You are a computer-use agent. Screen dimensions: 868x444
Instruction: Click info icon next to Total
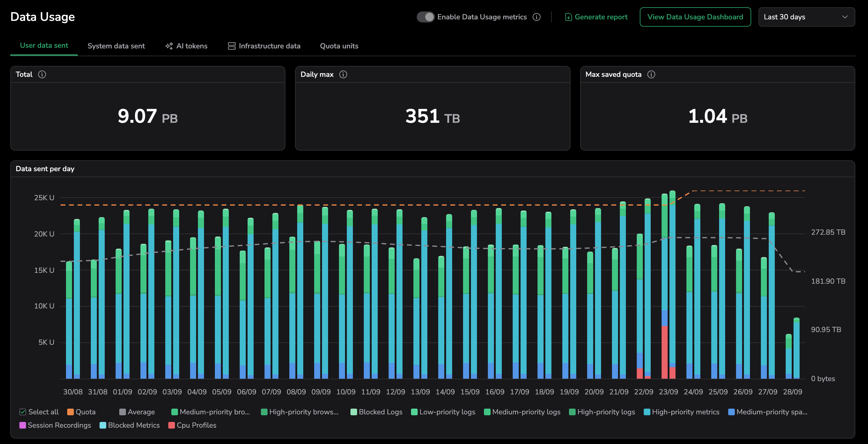[x=42, y=74]
